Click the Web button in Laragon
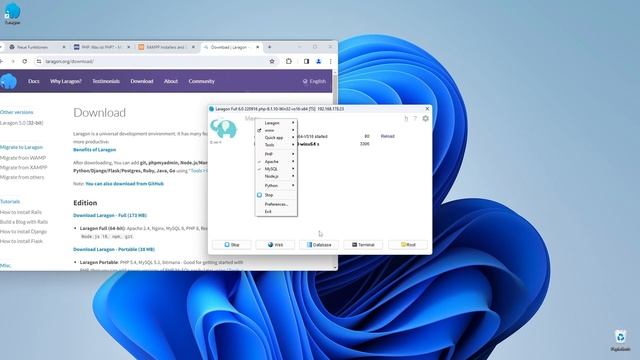 tap(275, 244)
